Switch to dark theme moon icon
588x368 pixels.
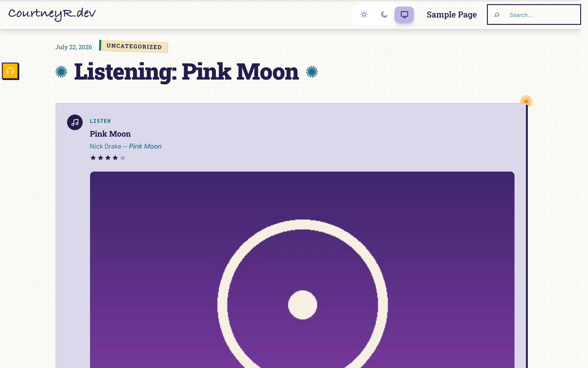384,14
